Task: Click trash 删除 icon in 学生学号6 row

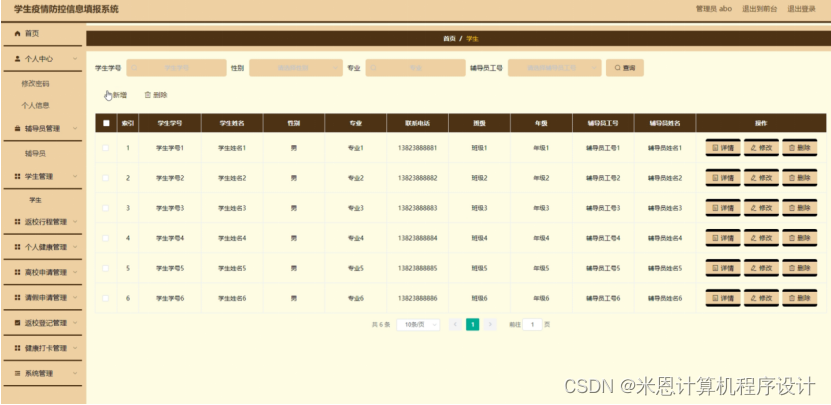Action: pyautogui.click(x=792, y=298)
